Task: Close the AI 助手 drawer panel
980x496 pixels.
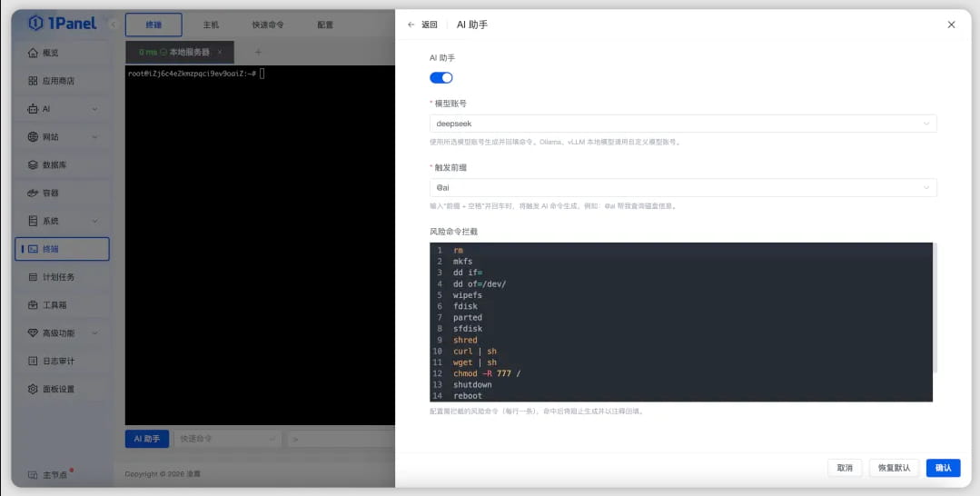Action: (951, 25)
